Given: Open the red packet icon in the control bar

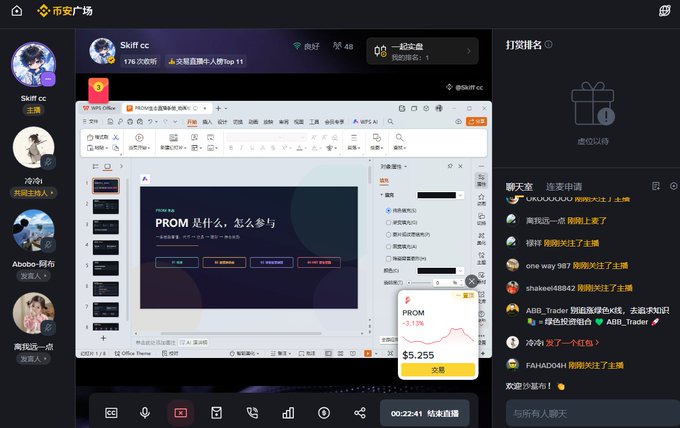Looking at the screenshot, I should pyautogui.click(x=216, y=413).
